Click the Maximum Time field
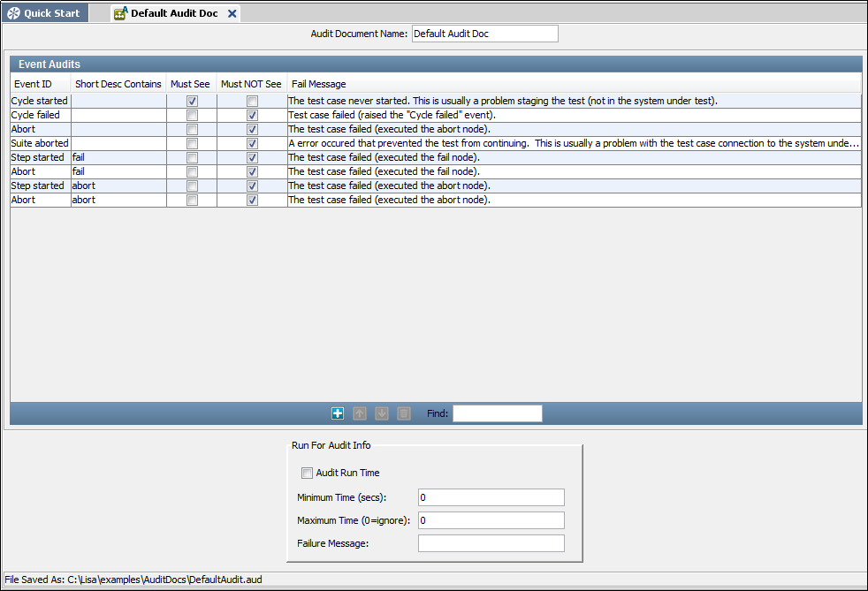Viewport: 868px width, 591px height. [x=491, y=520]
